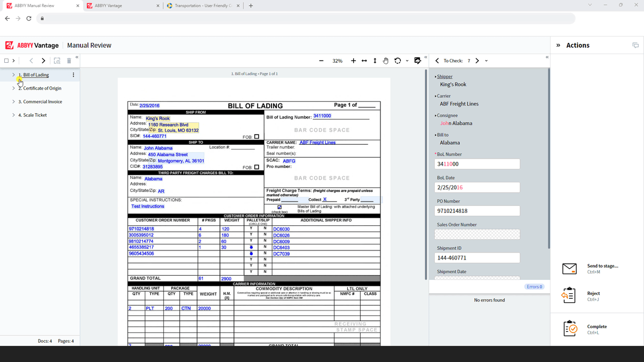Viewport: 644px width, 362px height.
Task: Go to next document arrow
Action: (x=43, y=61)
